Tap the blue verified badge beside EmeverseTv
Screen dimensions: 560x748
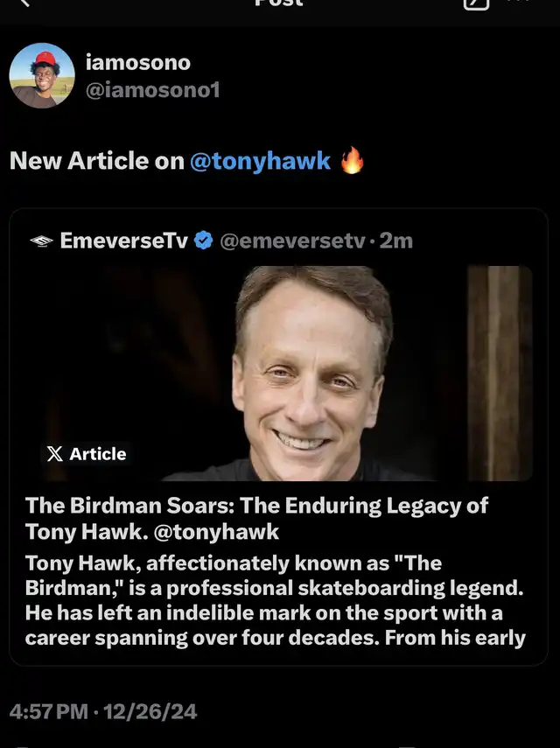[x=203, y=241]
